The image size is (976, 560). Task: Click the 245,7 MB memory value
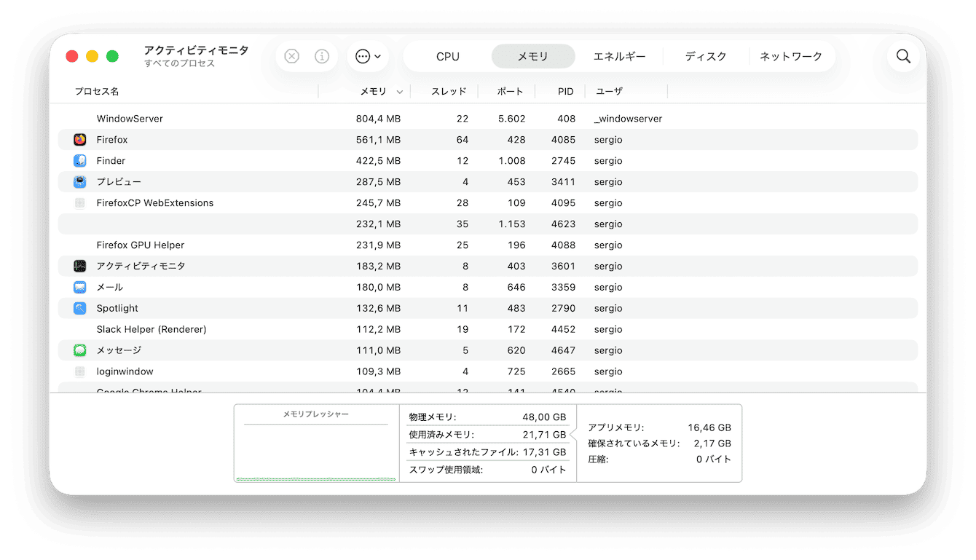[378, 203]
